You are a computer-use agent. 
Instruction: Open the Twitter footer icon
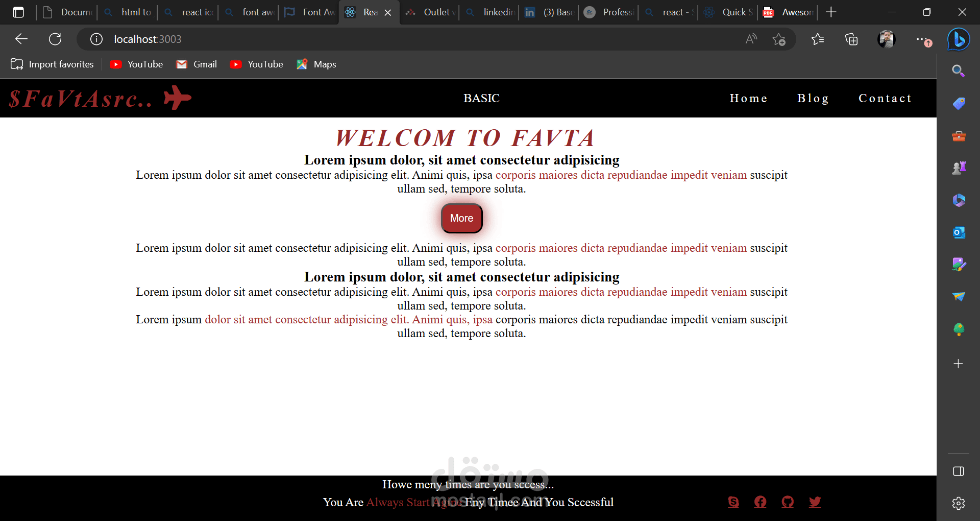click(x=815, y=502)
